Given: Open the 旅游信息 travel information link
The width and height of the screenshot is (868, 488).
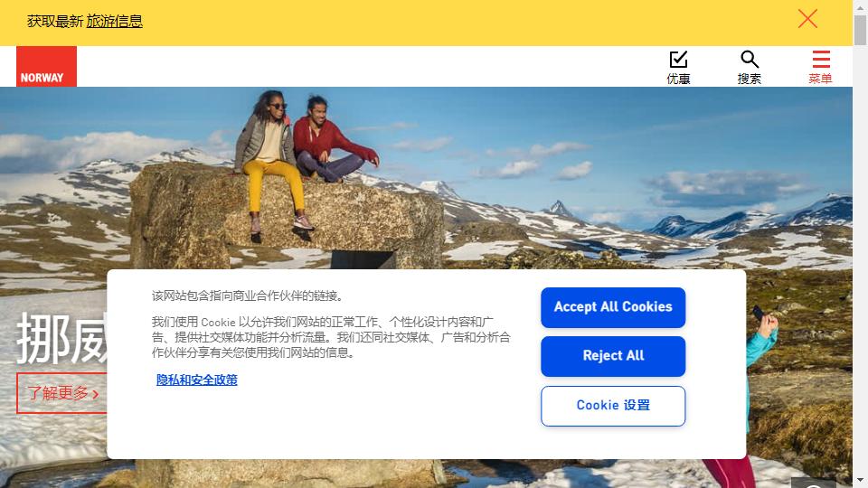Looking at the screenshot, I should [115, 21].
